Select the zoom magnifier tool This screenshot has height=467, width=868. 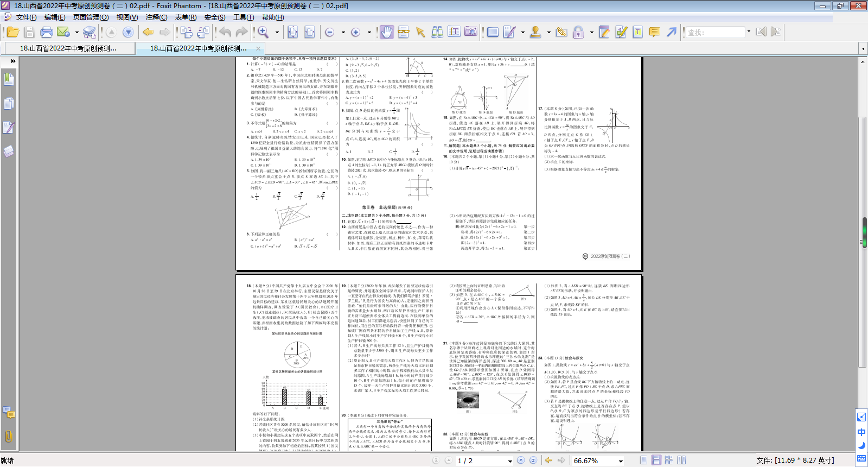[x=264, y=32]
